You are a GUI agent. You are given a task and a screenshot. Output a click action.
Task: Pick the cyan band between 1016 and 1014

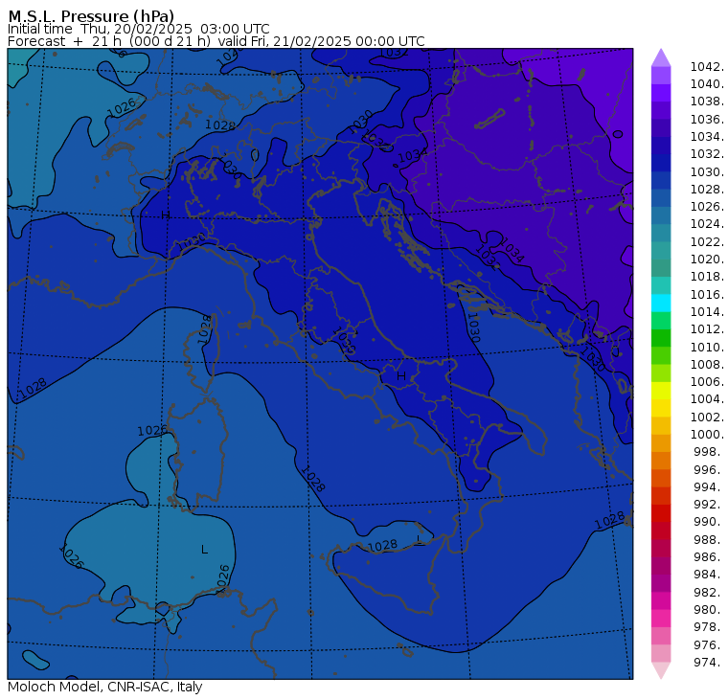tap(661, 304)
